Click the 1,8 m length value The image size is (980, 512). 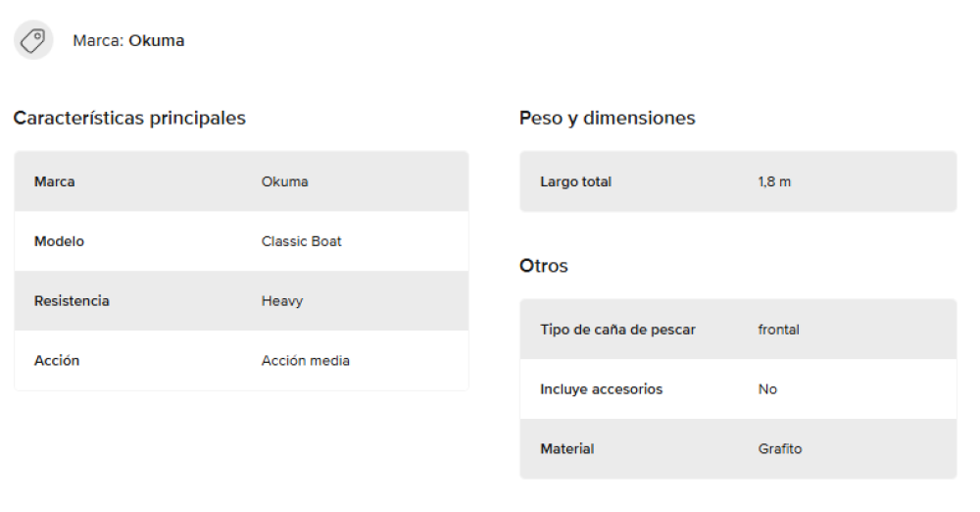coord(774,181)
